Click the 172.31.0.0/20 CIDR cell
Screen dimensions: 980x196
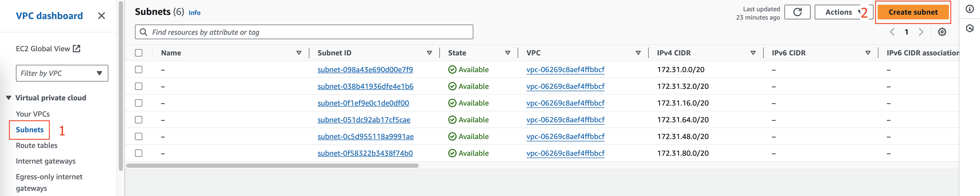tap(681, 70)
